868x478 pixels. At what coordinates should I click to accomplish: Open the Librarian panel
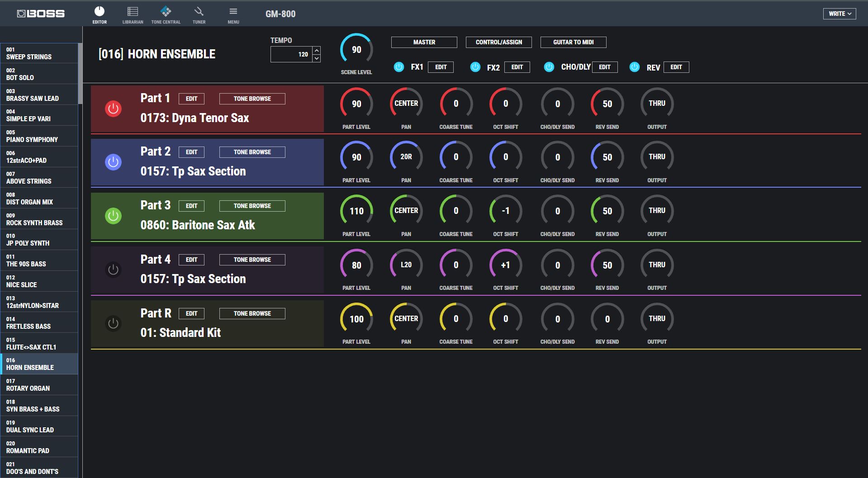tap(133, 14)
